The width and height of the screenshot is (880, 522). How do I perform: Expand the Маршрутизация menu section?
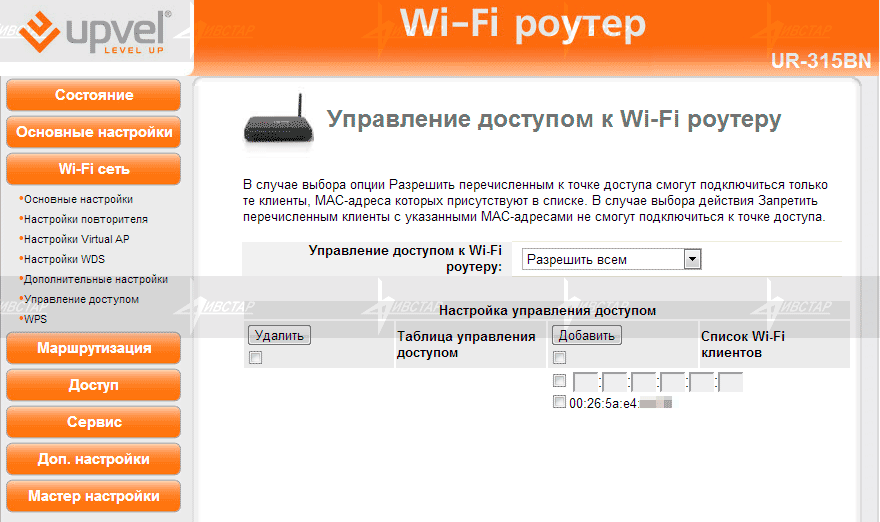pos(94,348)
